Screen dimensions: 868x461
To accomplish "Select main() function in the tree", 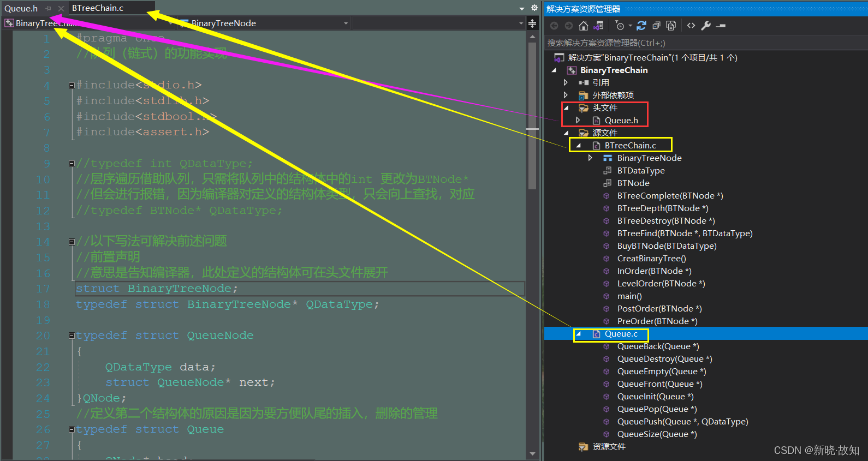I will pos(629,296).
